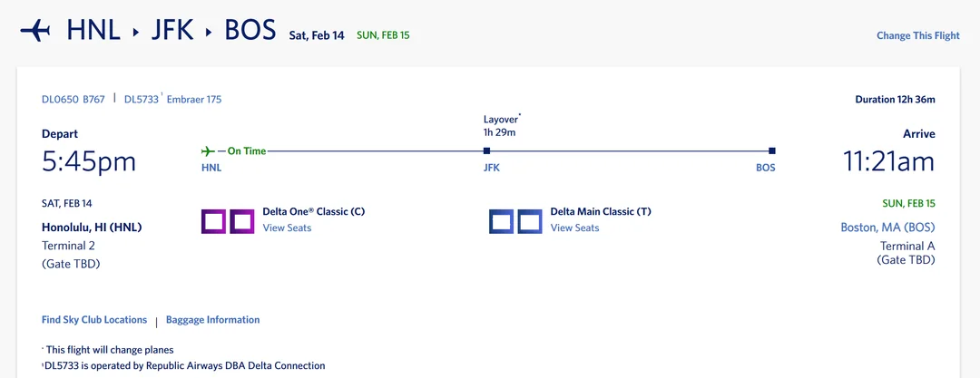
Task: Click first blue Delta Main seat icon
Action: pyautogui.click(x=501, y=221)
